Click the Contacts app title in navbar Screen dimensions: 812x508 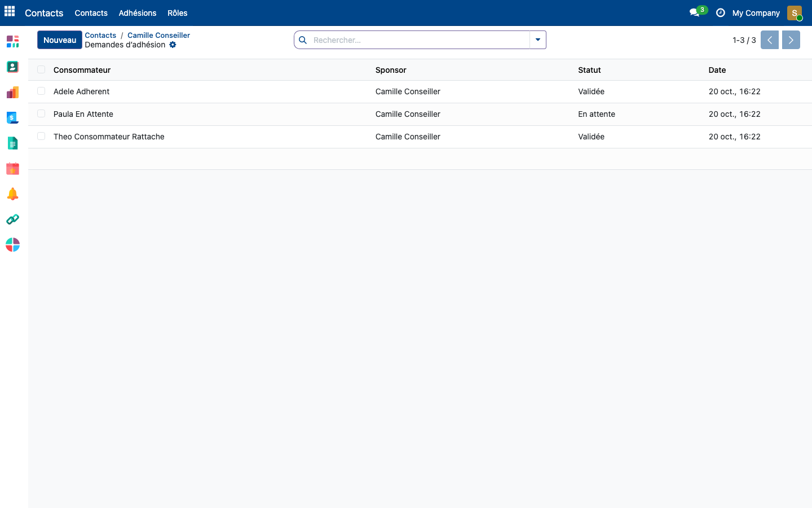[44, 13]
